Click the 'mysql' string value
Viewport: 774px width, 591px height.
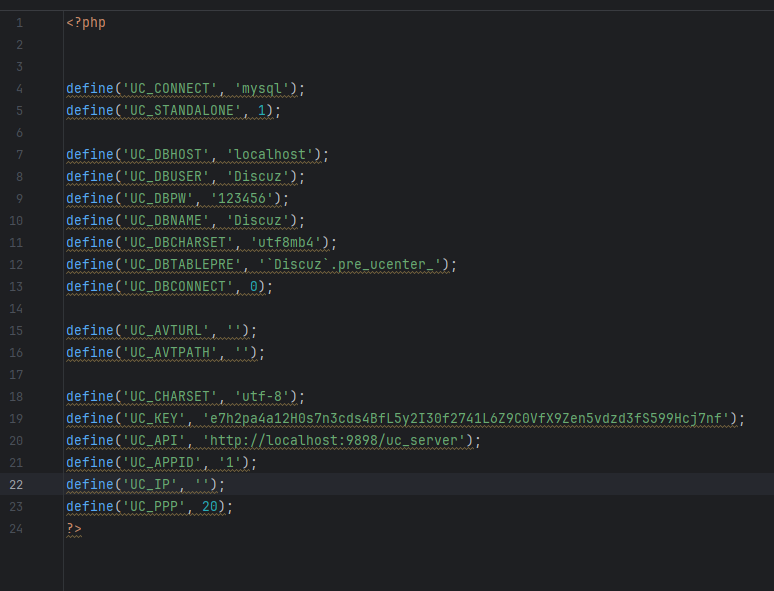pos(261,88)
